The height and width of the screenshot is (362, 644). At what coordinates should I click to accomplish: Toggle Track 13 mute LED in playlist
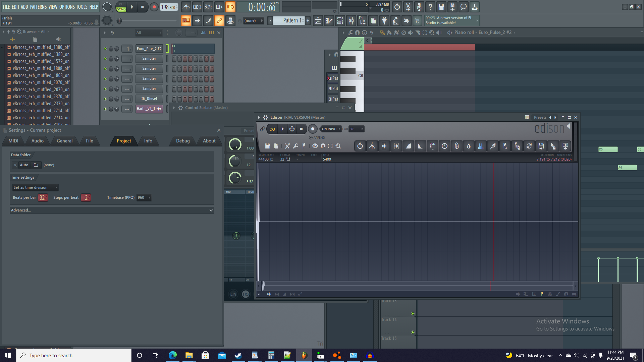point(413,314)
